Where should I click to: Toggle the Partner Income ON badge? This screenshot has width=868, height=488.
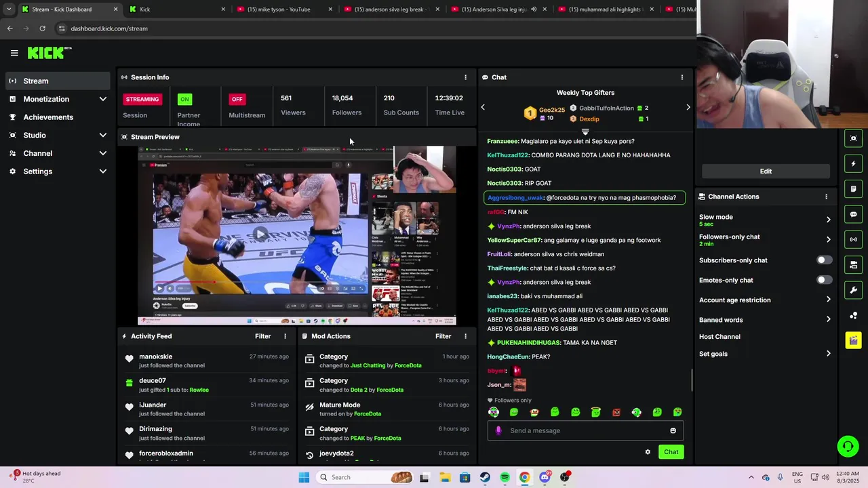tap(184, 99)
